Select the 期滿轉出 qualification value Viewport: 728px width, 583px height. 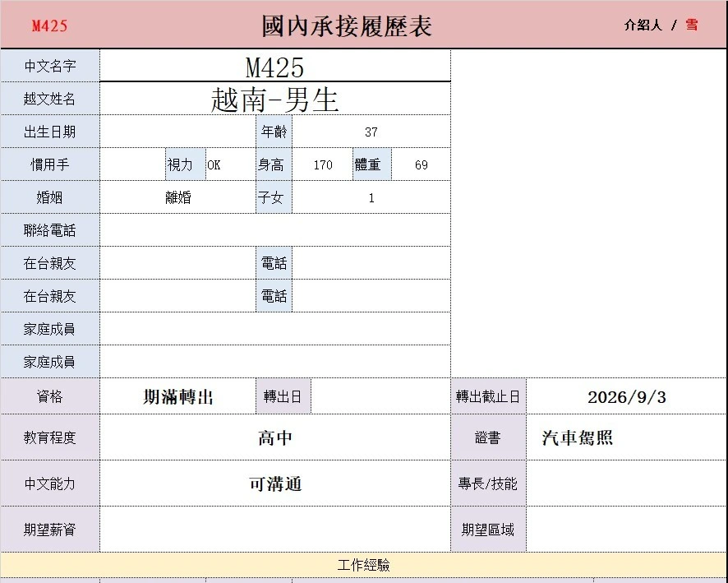tap(177, 396)
